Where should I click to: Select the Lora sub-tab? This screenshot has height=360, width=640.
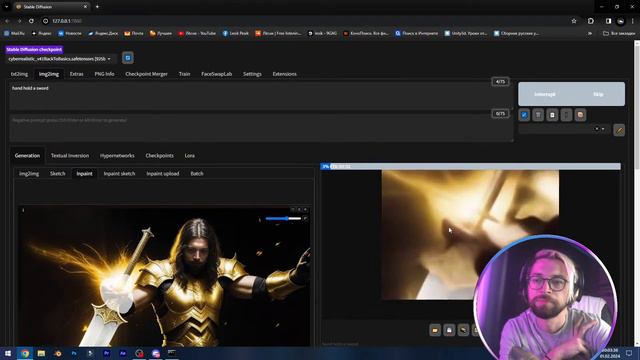click(189, 156)
